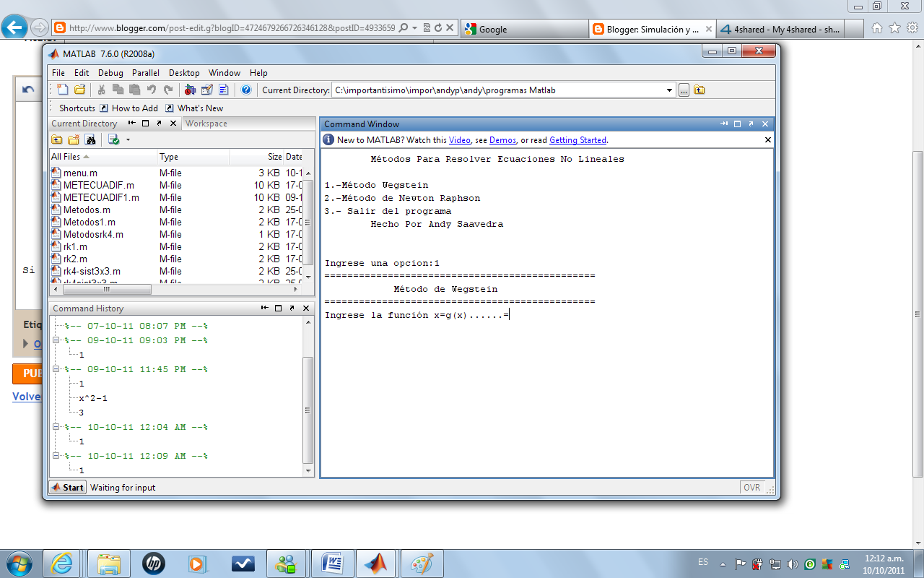Screen dimensions: 924x578
Task: Collapse the 10-10-11 12:09 AM history group
Action: tap(57, 456)
